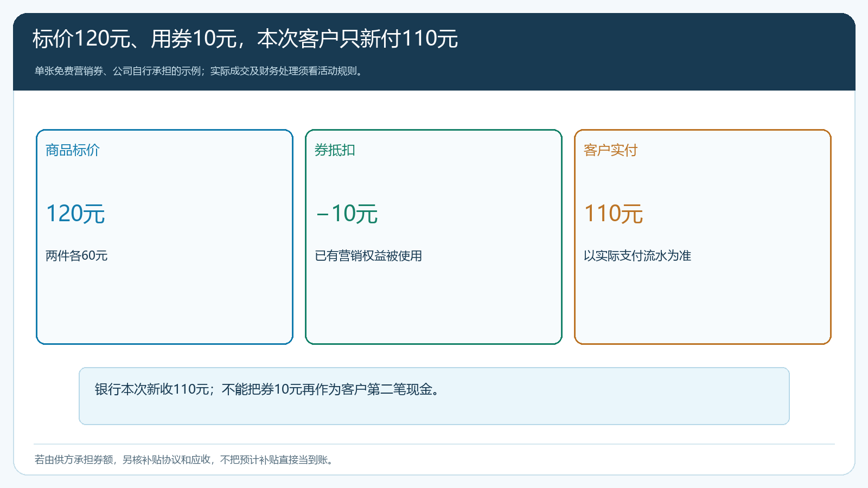
Task: Click the '以实际支付流水为准' note
Action: pyautogui.click(x=637, y=256)
